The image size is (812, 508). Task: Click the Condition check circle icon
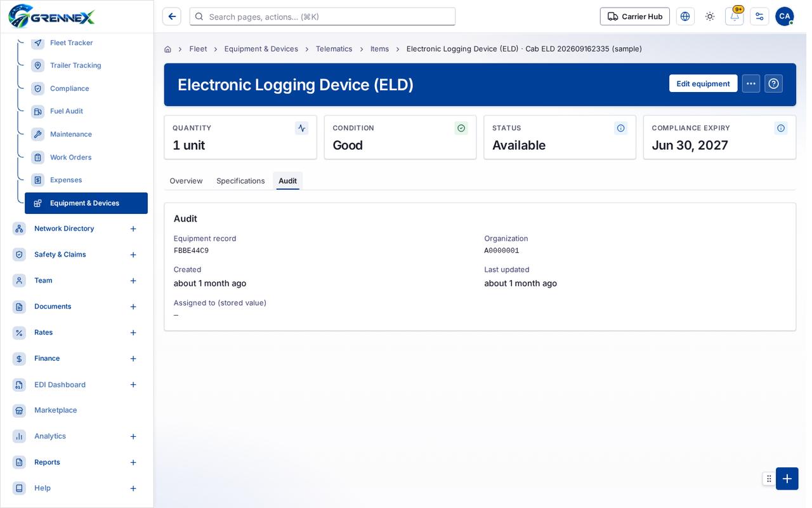(461, 128)
